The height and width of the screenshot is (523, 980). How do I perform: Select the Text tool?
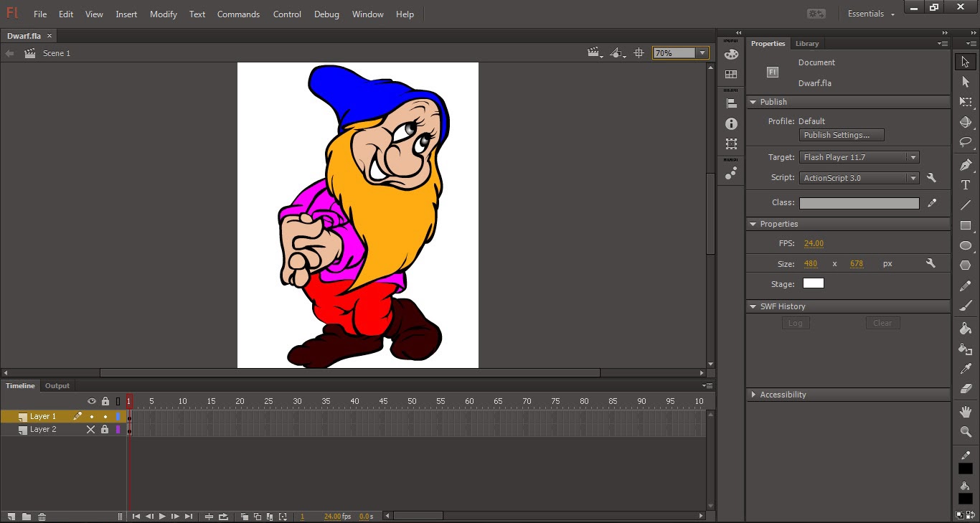pos(966,185)
